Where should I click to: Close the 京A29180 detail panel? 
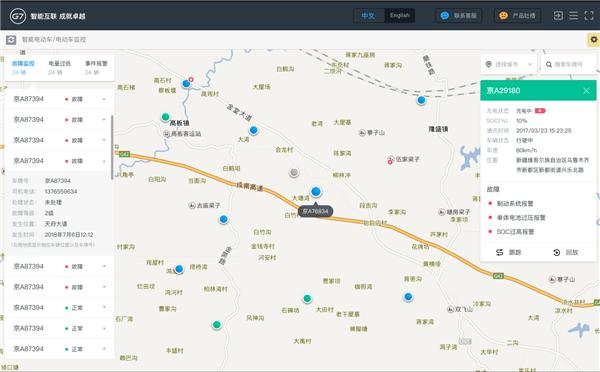(x=586, y=91)
